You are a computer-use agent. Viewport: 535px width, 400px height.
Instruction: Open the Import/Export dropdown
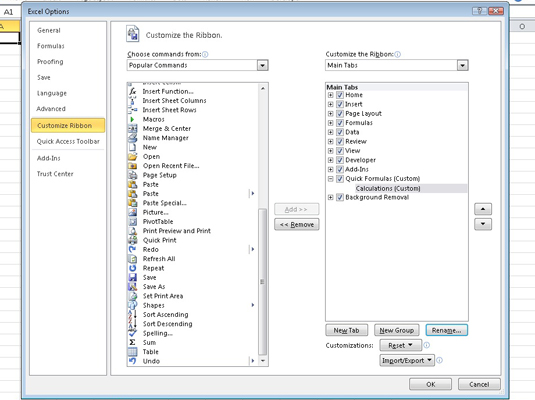(x=407, y=360)
